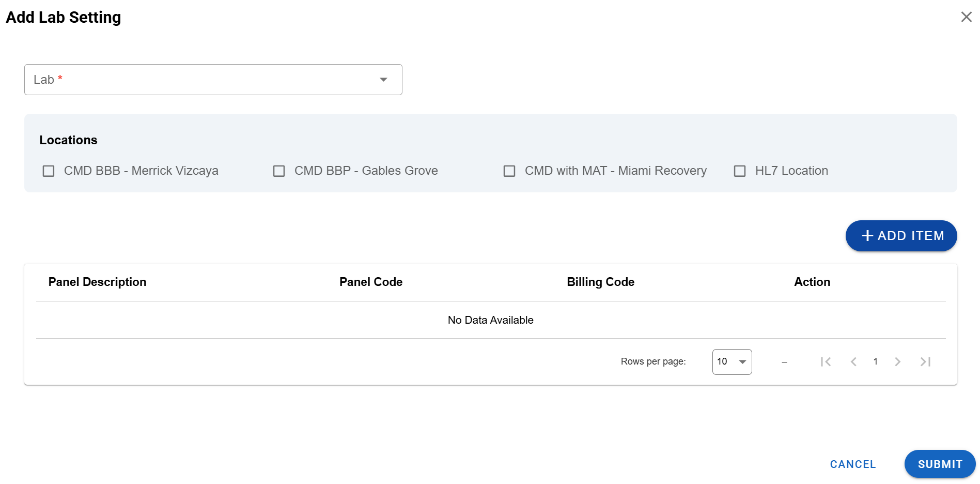980x484 pixels.
Task: Jump to the first page using pagination icon
Action: pyautogui.click(x=826, y=361)
